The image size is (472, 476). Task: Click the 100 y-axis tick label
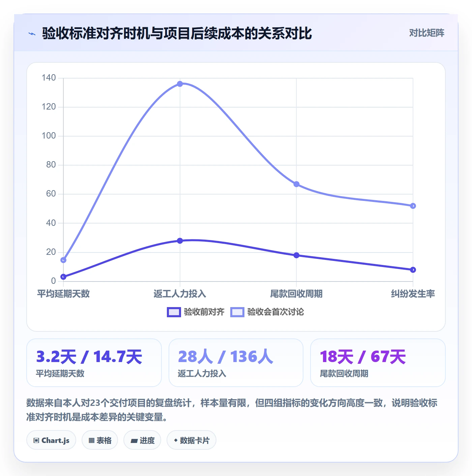(49, 136)
